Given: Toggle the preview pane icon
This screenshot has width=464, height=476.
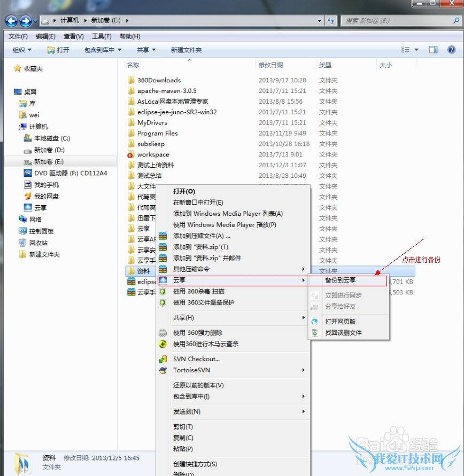Looking at the screenshot, I should (434, 50).
